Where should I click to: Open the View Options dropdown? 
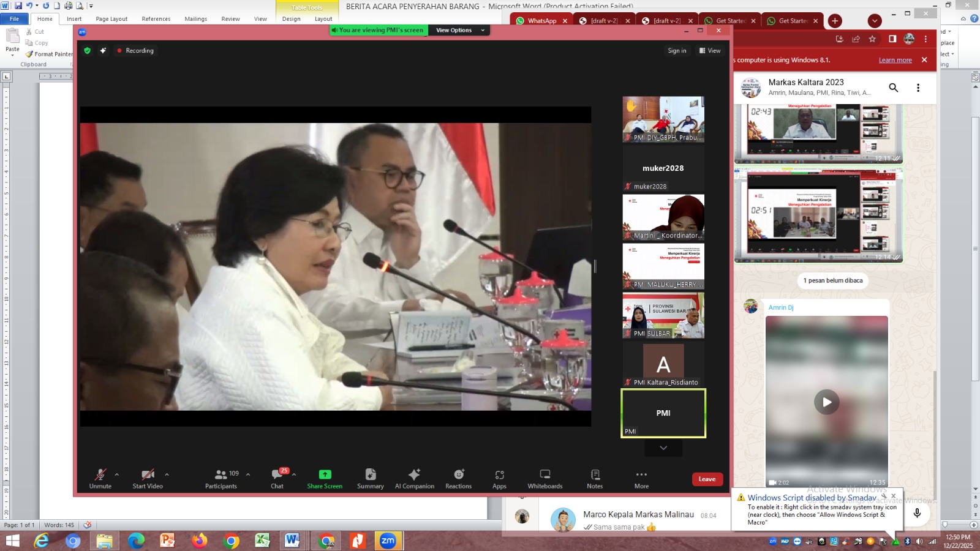point(459,30)
